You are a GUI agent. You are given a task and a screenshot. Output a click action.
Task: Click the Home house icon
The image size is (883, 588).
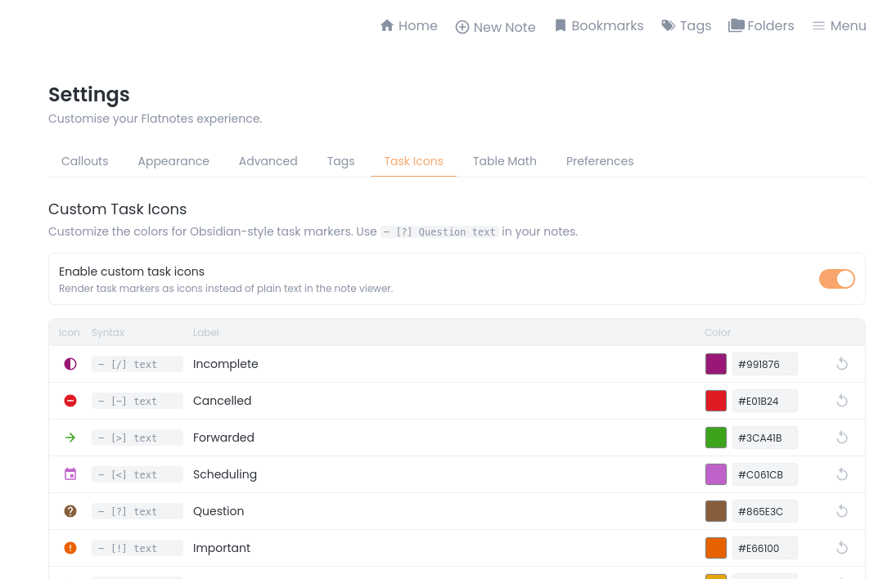[386, 25]
